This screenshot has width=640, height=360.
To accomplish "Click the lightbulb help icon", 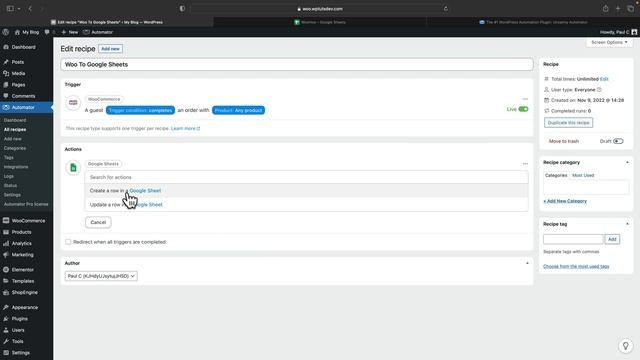I will (x=625, y=346).
